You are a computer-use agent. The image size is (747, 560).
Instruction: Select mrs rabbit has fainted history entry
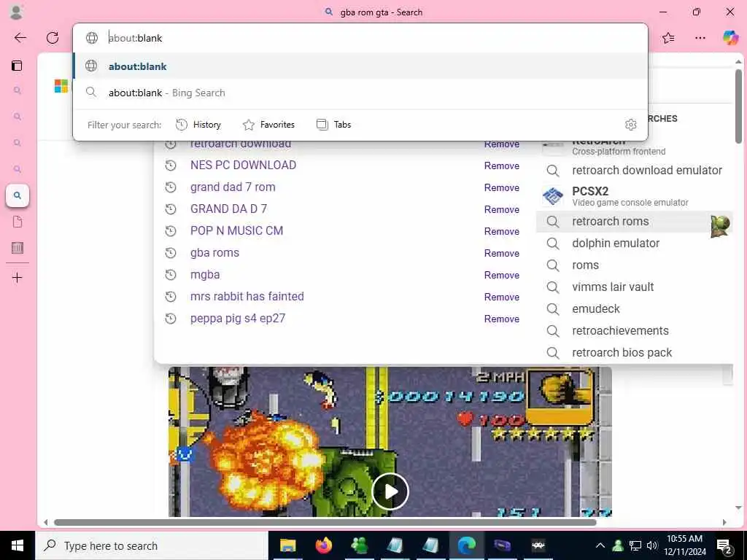(x=247, y=297)
